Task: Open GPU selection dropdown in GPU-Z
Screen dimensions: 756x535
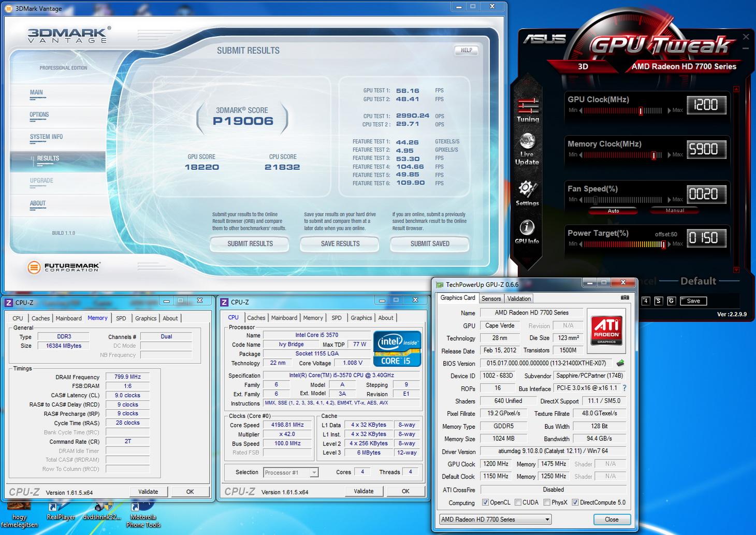Action: tap(495, 519)
